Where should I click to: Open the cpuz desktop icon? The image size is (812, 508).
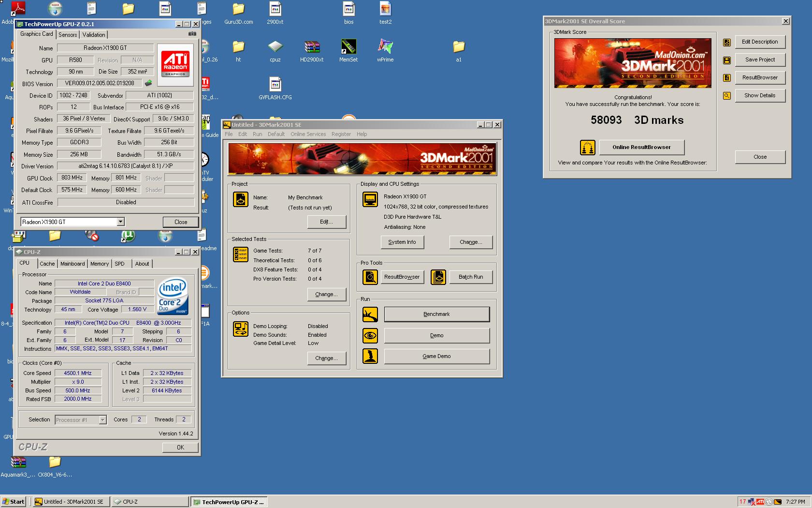coord(275,51)
